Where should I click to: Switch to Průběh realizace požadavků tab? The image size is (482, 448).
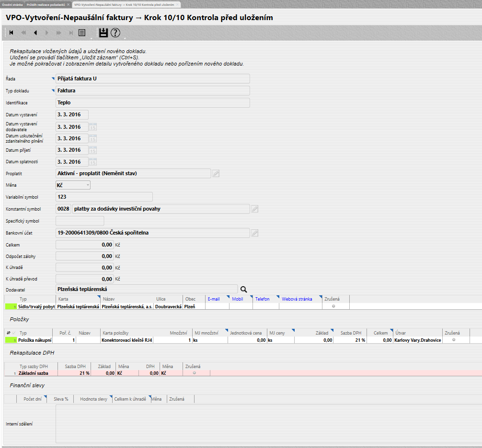(x=46, y=4)
